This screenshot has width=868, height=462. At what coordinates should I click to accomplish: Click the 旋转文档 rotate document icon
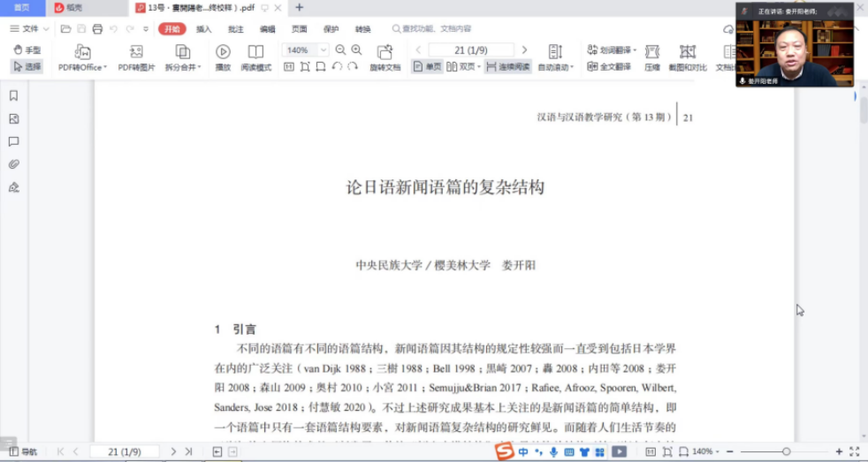[385, 52]
